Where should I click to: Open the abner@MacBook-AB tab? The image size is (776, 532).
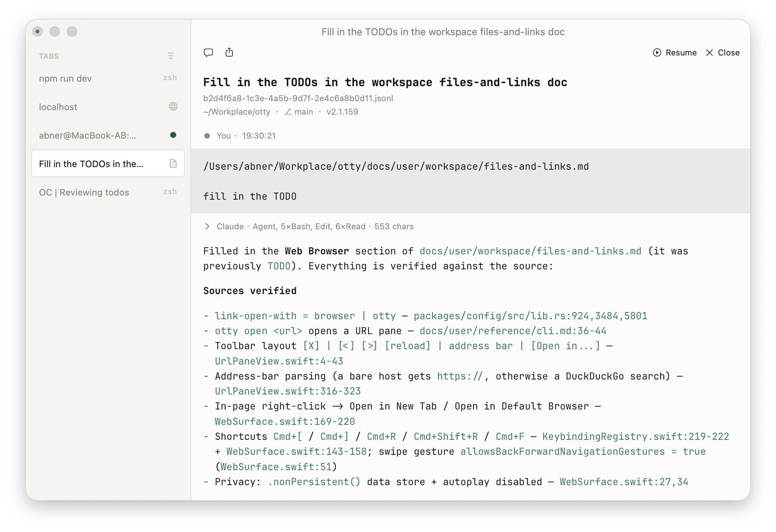pyautogui.click(x=108, y=135)
